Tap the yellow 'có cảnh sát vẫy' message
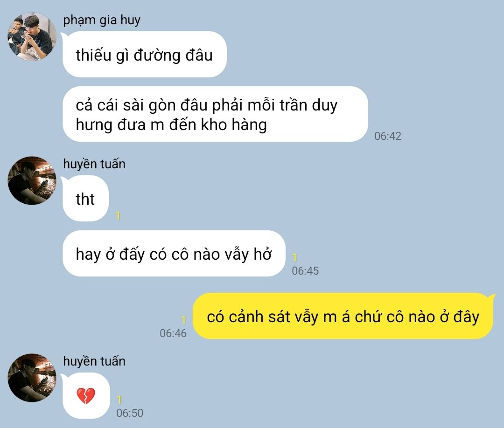Image resolution: width=504 pixels, height=428 pixels. point(343,316)
